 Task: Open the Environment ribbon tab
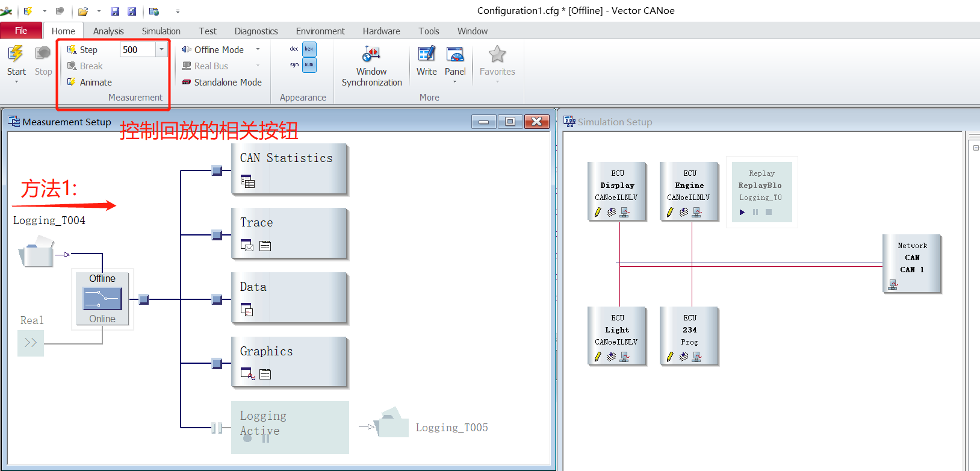point(320,31)
